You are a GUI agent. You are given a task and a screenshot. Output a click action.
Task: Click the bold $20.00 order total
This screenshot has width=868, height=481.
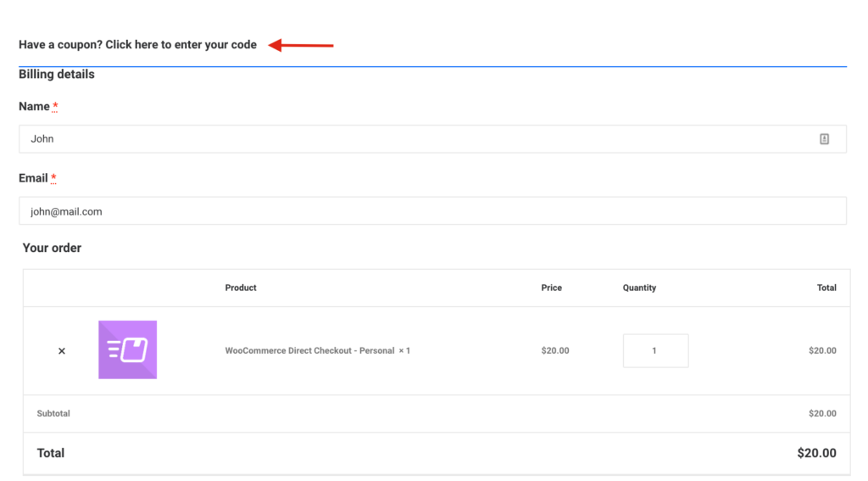point(816,453)
